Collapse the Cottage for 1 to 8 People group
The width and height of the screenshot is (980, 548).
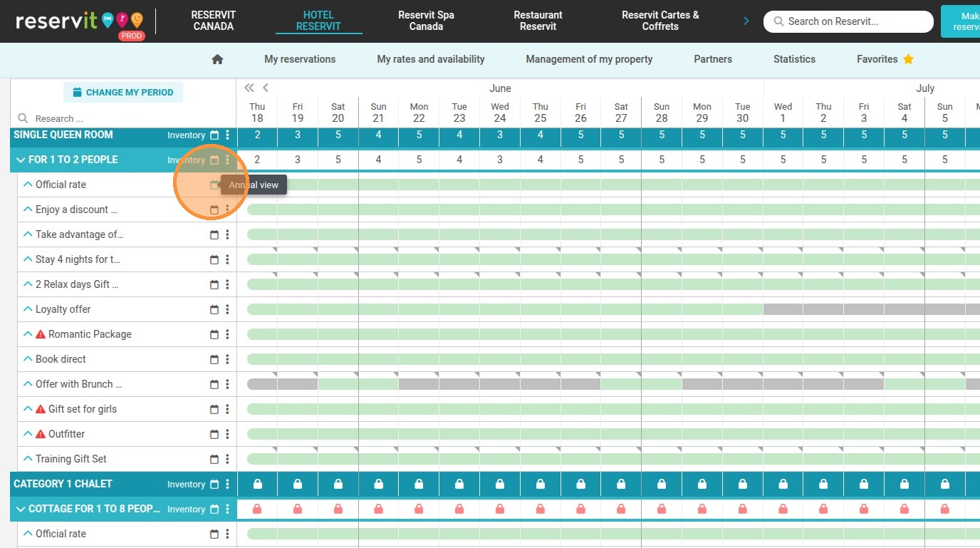pyautogui.click(x=20, y=509)
